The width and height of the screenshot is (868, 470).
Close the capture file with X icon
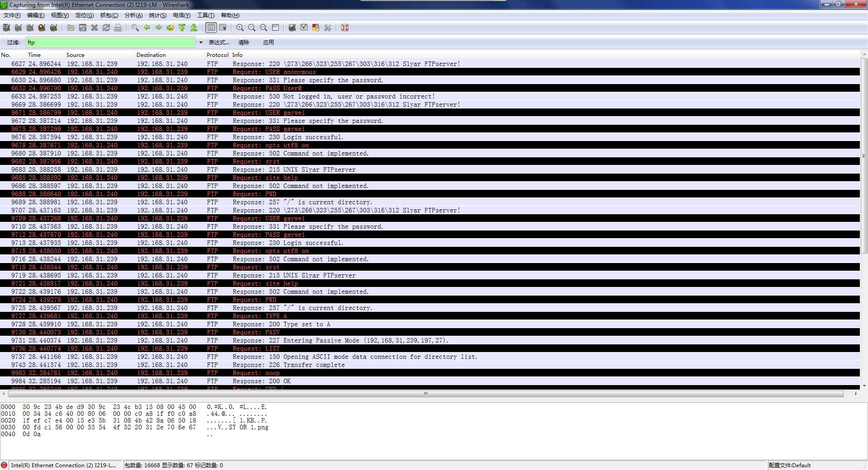coord(94,28)
